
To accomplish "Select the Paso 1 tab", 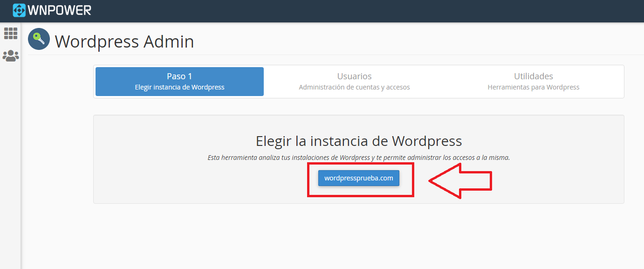I will coord(179,82).
